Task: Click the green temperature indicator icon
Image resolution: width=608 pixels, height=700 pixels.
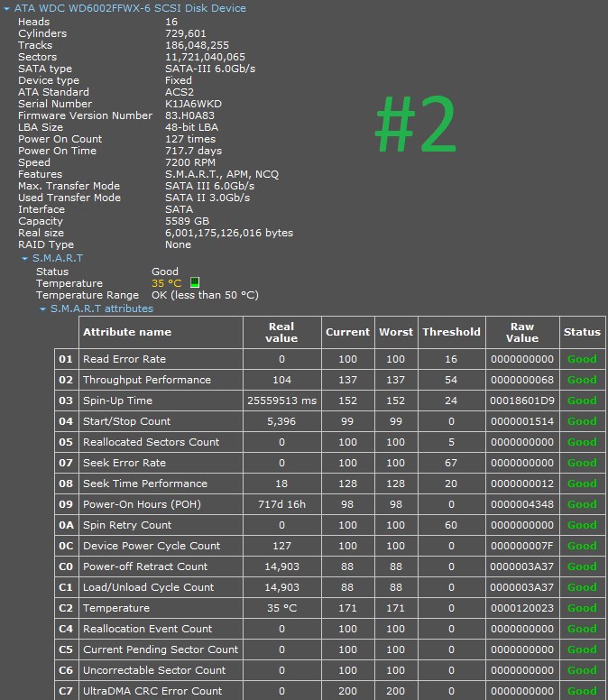Action: pos(195,282)
